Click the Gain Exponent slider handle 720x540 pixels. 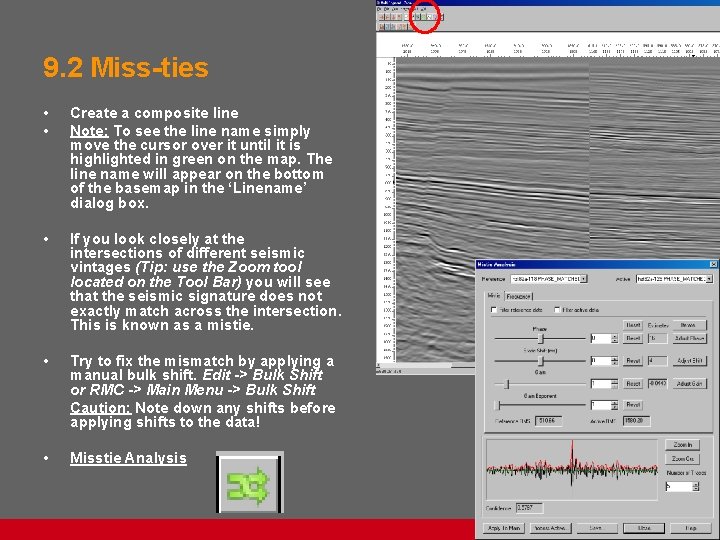pos(497,405)
